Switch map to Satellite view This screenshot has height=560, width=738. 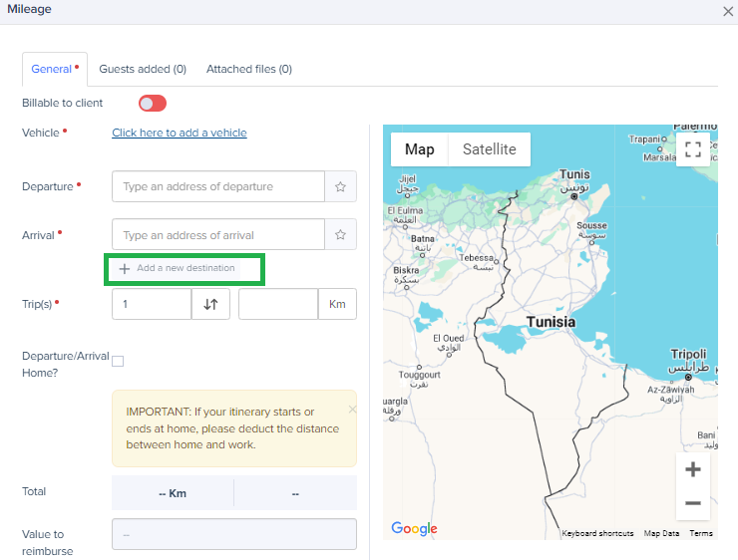click(x=489, y=149)
